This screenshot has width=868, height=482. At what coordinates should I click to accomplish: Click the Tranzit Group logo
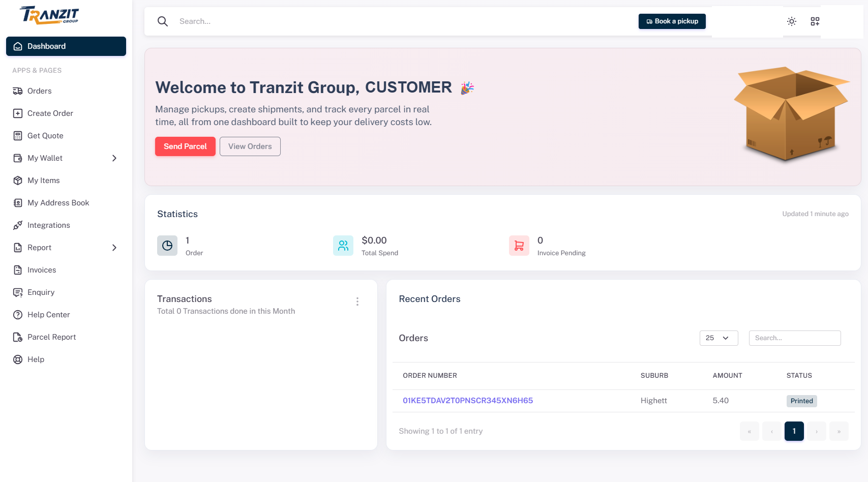(x=50, y=15)
